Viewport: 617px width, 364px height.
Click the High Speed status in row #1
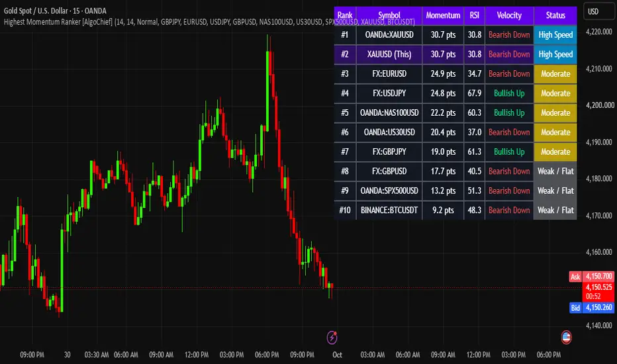555,34
